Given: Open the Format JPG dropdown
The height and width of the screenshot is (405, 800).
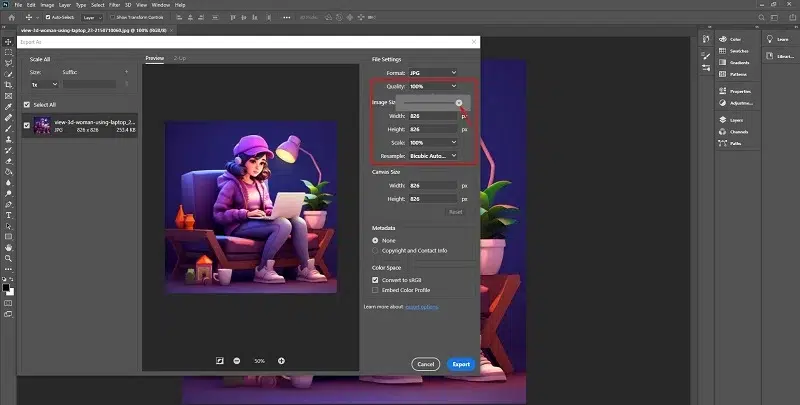Looking at the screenshot, I should (x=433, y=73).
